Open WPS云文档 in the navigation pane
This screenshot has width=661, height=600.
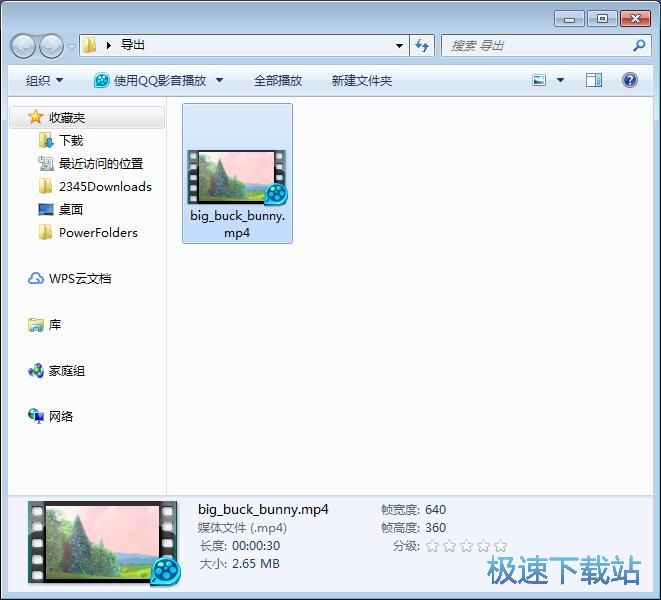pyautogui.click(x=80, y=278)
